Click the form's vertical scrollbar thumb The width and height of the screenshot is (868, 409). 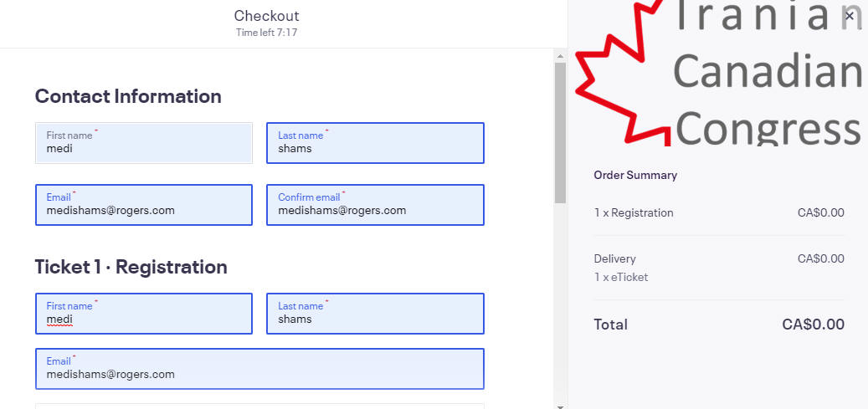tap(560, 132)
